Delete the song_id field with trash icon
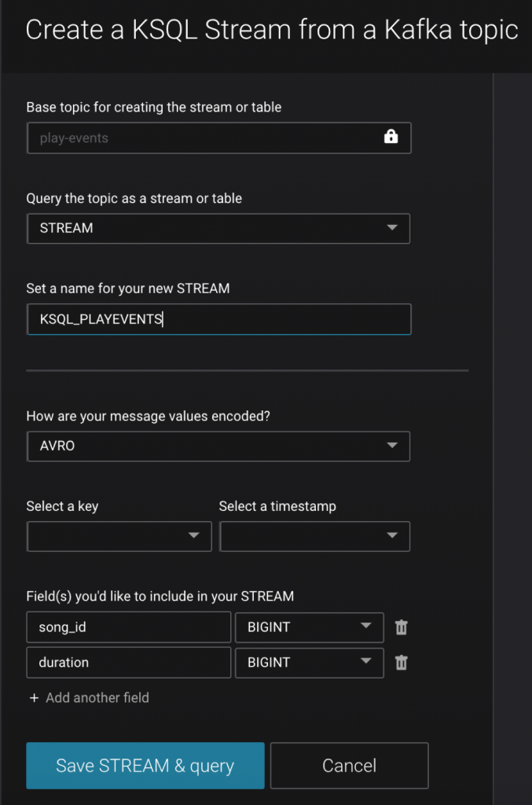Screen dimensions: 532x805 pyautogui.click(x=402, y=627)
